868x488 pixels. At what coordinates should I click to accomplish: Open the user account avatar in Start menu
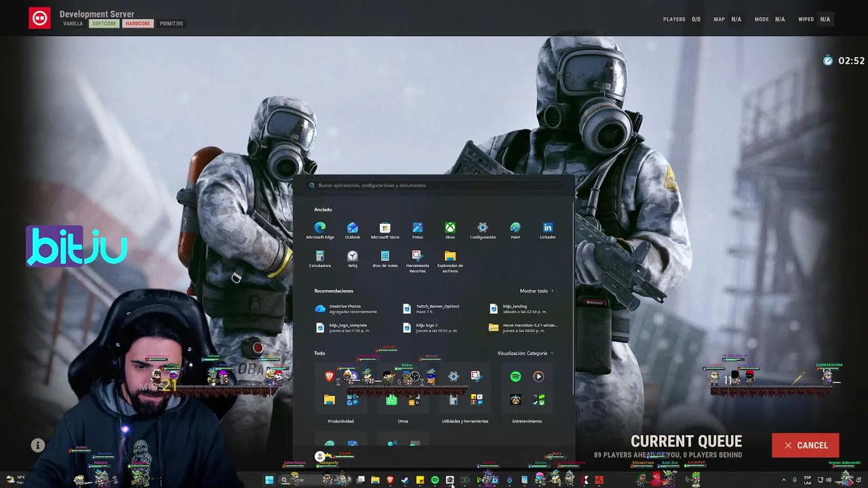pos(320,456)
